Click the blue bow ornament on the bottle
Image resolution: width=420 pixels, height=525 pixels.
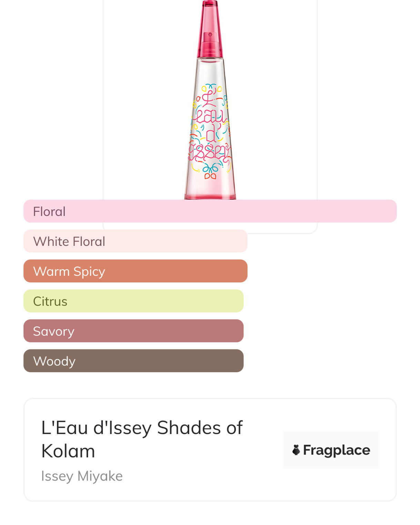[x=210, y=168]
